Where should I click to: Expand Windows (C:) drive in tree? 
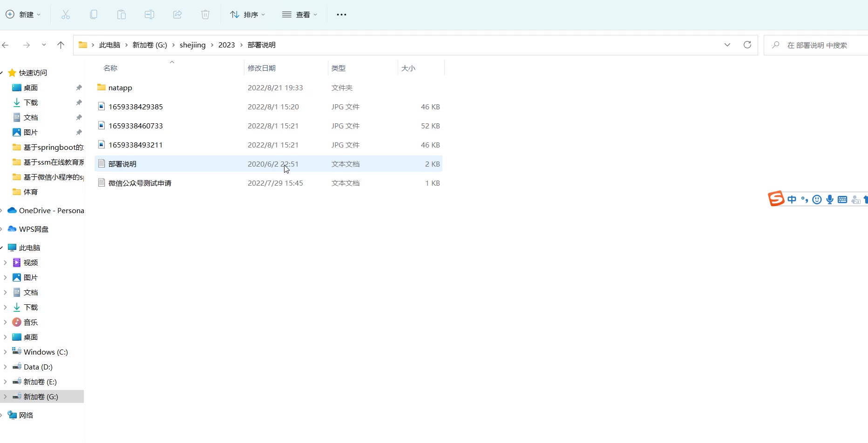[x=5, y=352]
